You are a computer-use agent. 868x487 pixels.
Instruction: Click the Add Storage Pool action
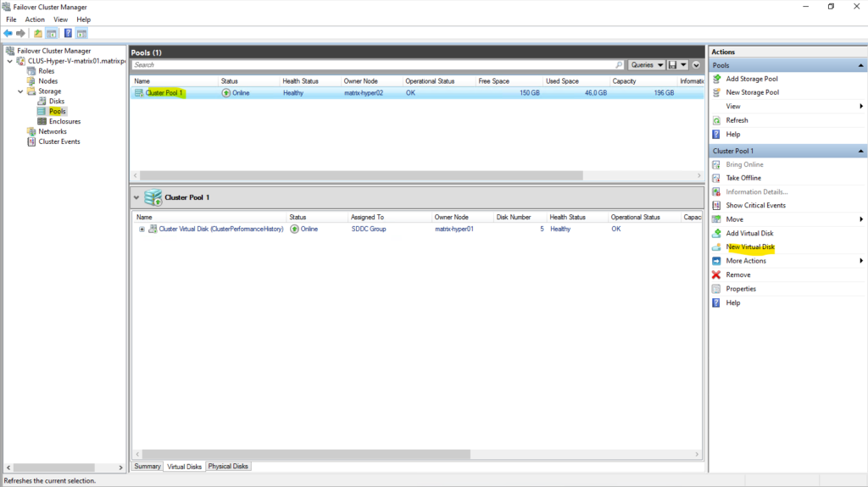752,79
